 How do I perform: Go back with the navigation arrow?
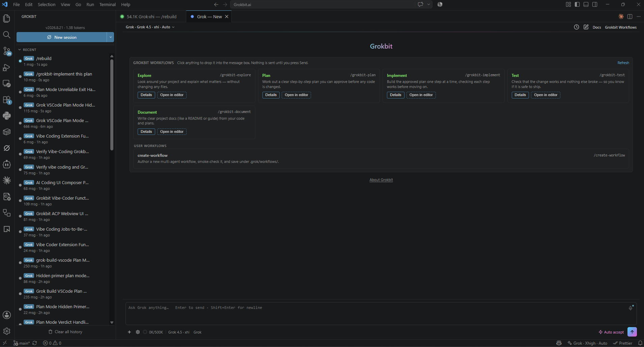(216, 4)
